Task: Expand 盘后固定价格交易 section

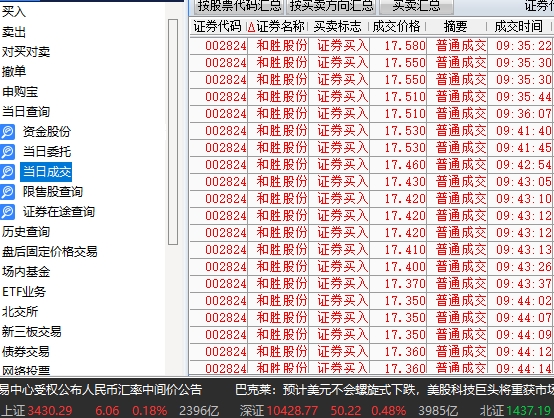Action: pyautogui.click(x=49, y=252)
